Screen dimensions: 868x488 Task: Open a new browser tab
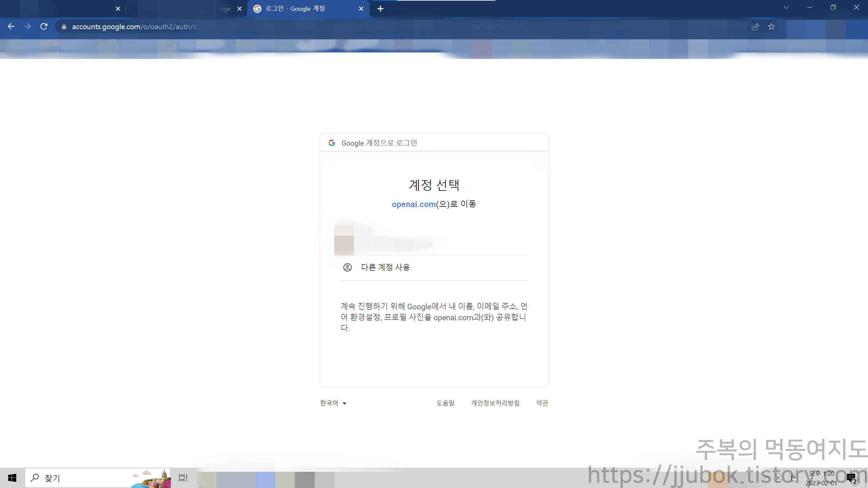(380, 9)
